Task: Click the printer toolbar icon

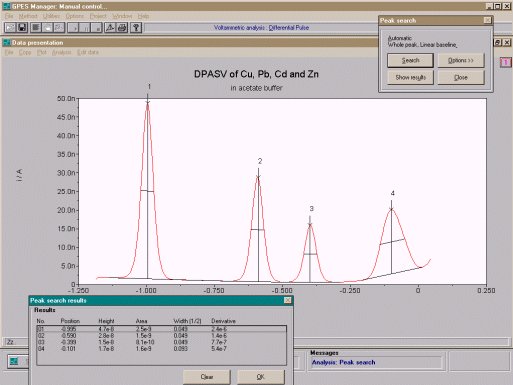Action: [122, 28]
